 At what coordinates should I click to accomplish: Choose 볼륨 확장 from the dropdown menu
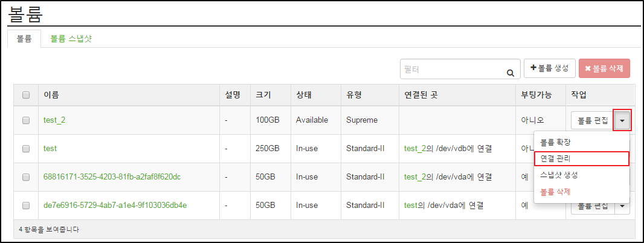pos(555,142)
